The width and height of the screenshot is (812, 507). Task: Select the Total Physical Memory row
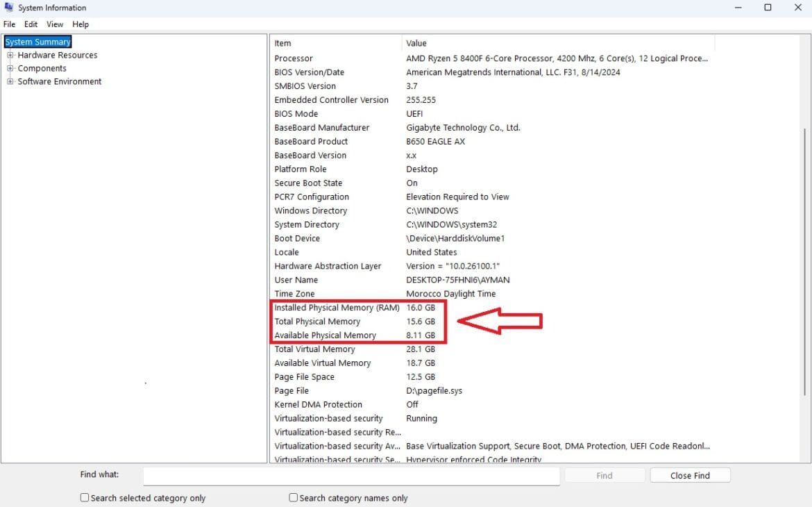tap(492, 322)
